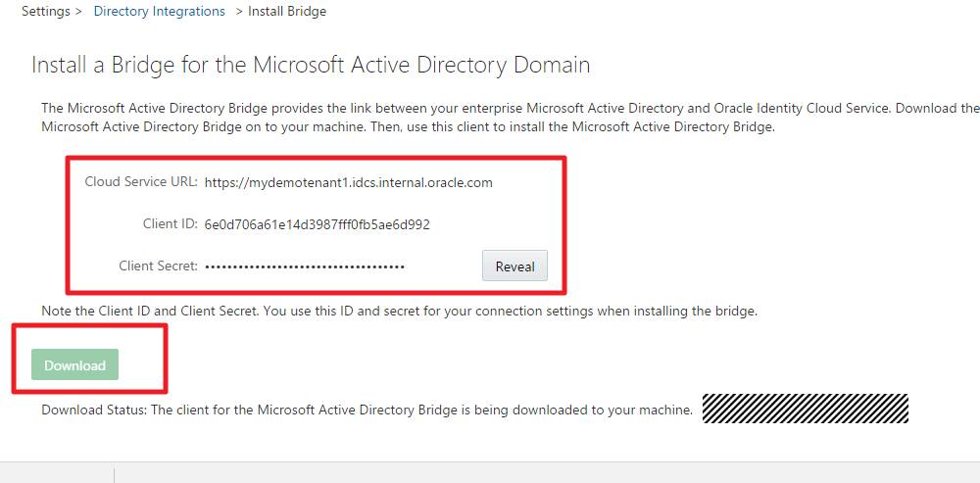
Task: Go to Settings in the breadcrumb
Action: (x=46, y=11)
